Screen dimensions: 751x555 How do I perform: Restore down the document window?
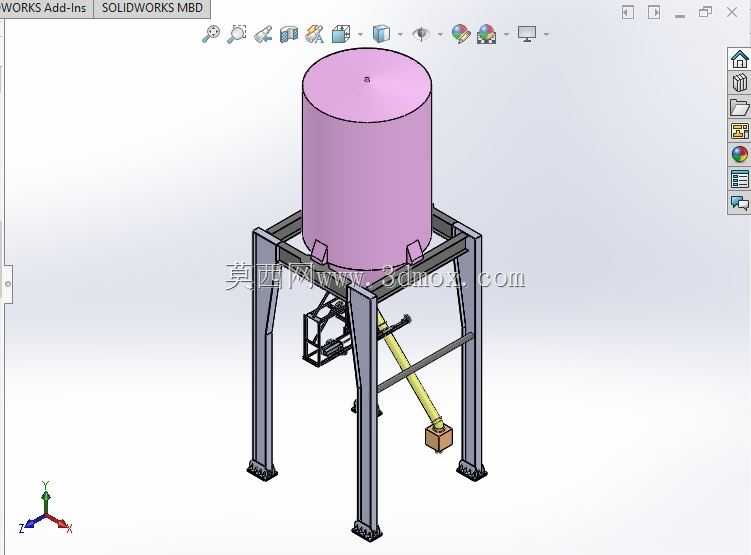pyautogui.click(x=705, y=12)
